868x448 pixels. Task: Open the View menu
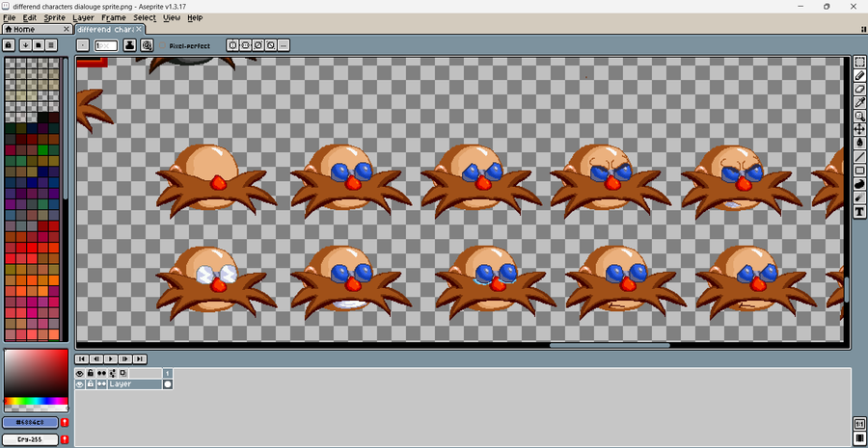tap(172, 17)
